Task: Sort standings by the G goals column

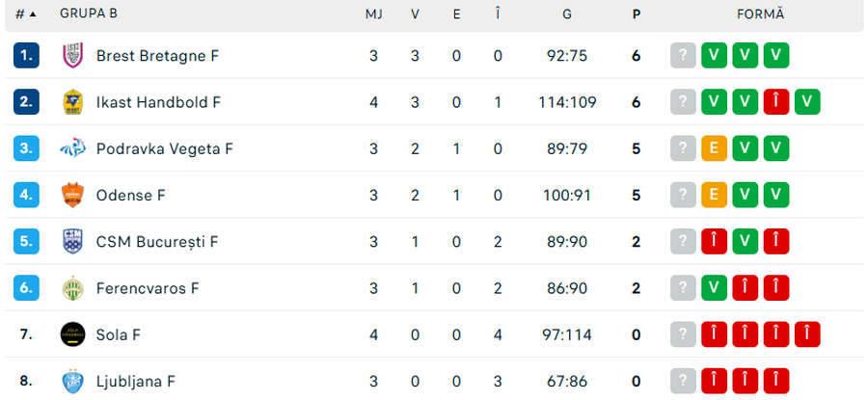Action: (x=566, y=14)
